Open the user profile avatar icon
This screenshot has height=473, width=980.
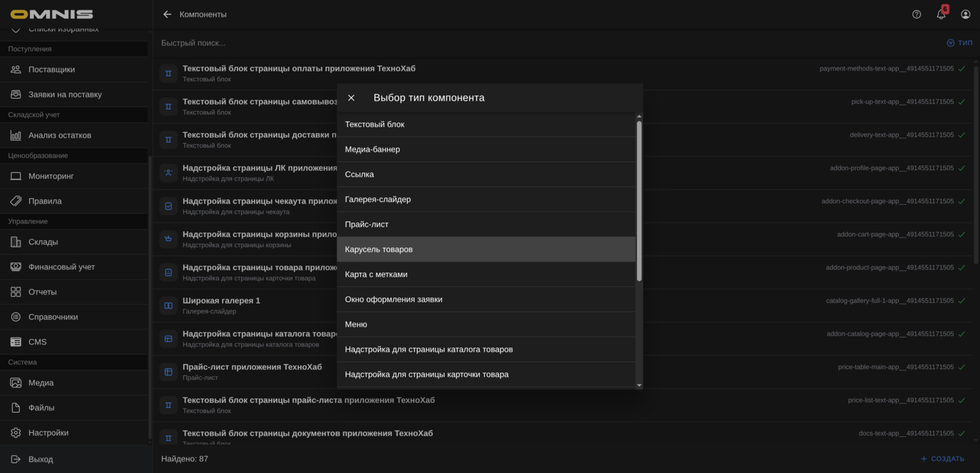[965, 14]
